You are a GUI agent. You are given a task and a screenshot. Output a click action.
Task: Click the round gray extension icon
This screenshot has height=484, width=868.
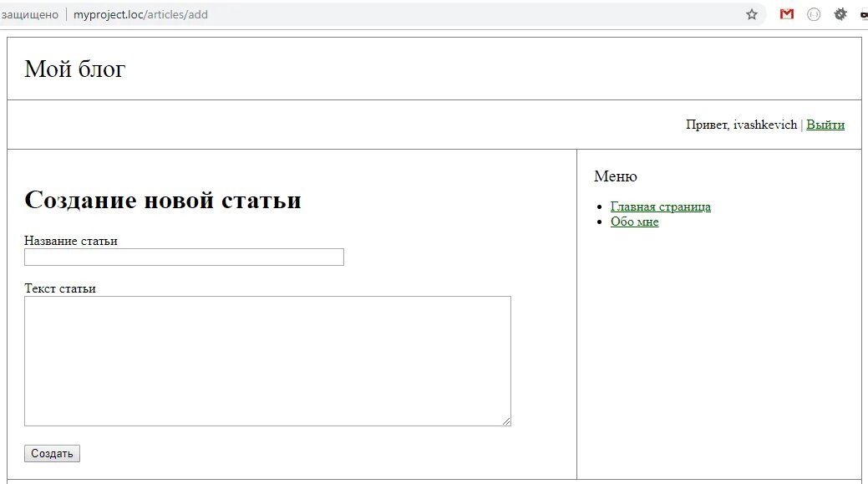pyautogui.click(x=813, y=14)
